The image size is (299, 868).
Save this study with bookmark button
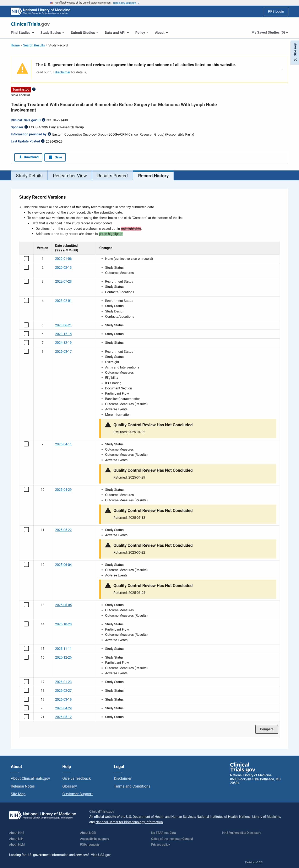pyautogui.click(x=55, y=157)
